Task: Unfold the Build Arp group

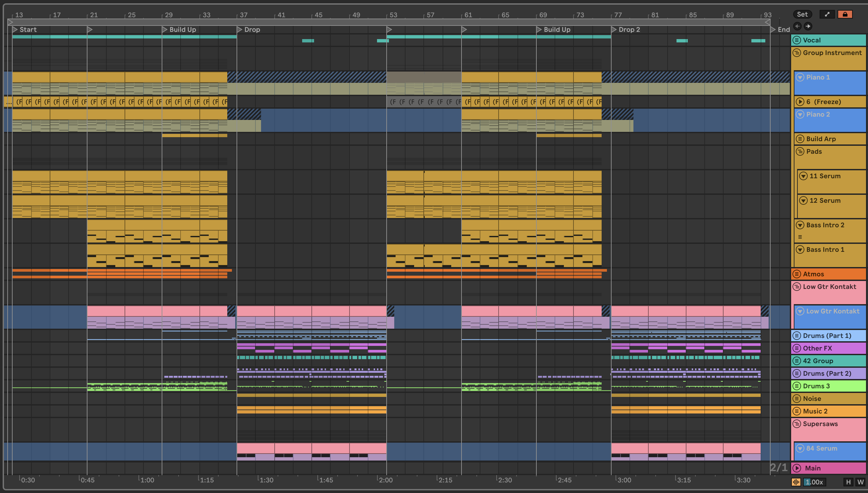Action: (x=800, y=139)
